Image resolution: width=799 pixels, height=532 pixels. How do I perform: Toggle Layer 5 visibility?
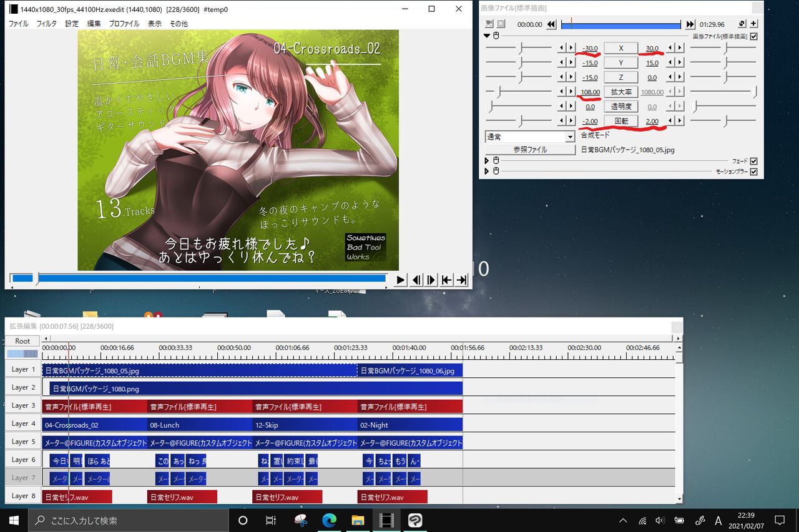22,442
